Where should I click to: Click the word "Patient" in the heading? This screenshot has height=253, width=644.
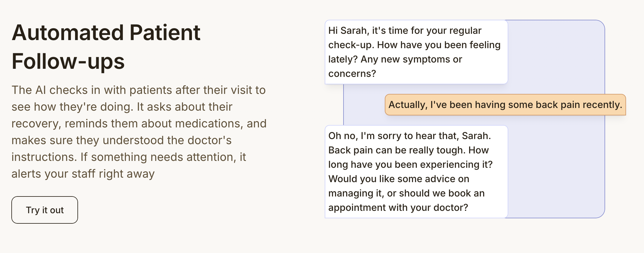(165, 33)
